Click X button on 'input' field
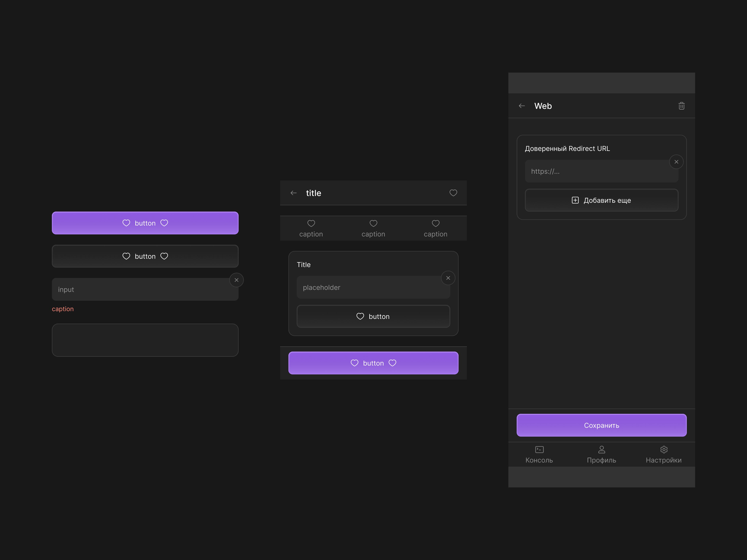Image resolution: width=747 pixels, height=560 pixels. tap(236, 280)
